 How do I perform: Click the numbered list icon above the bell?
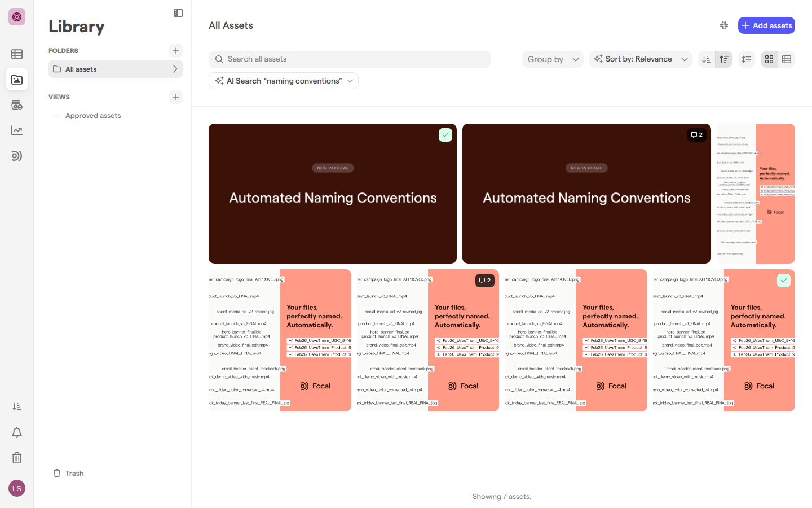[x=17, y=406]
